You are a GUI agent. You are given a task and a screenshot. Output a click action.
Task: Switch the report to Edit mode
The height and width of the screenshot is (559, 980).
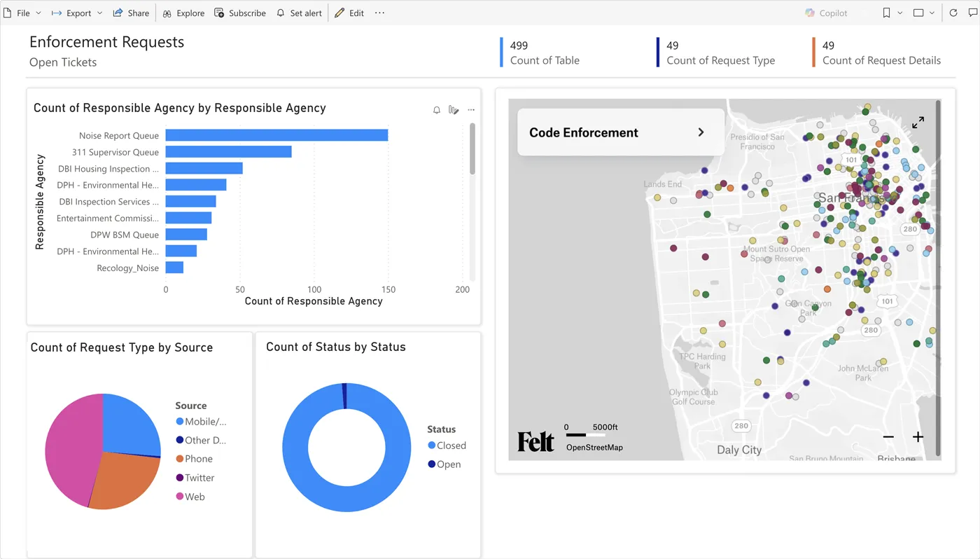pos(349,13)
